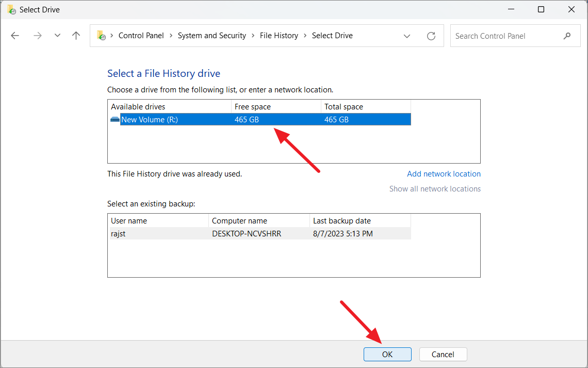Click the search magnifier icon

pos(567,36)
